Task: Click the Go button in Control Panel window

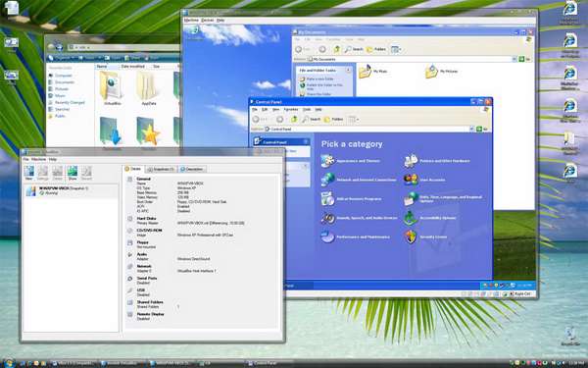Action: point(481,129)
